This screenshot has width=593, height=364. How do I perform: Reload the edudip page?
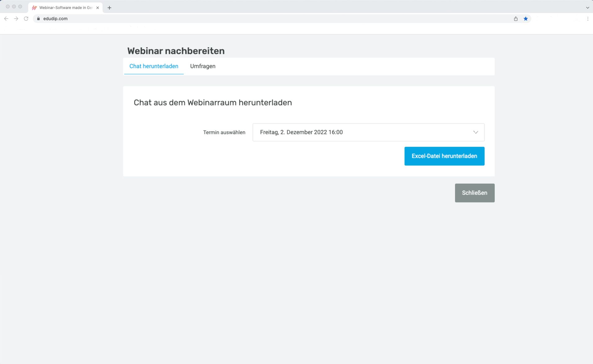coord(26,19)
